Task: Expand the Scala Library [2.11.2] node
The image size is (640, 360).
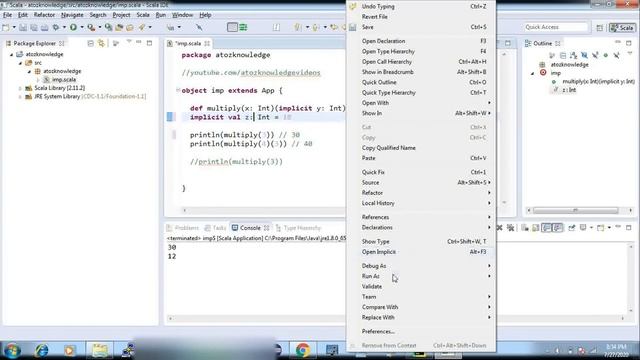Action: pos(20,88)
